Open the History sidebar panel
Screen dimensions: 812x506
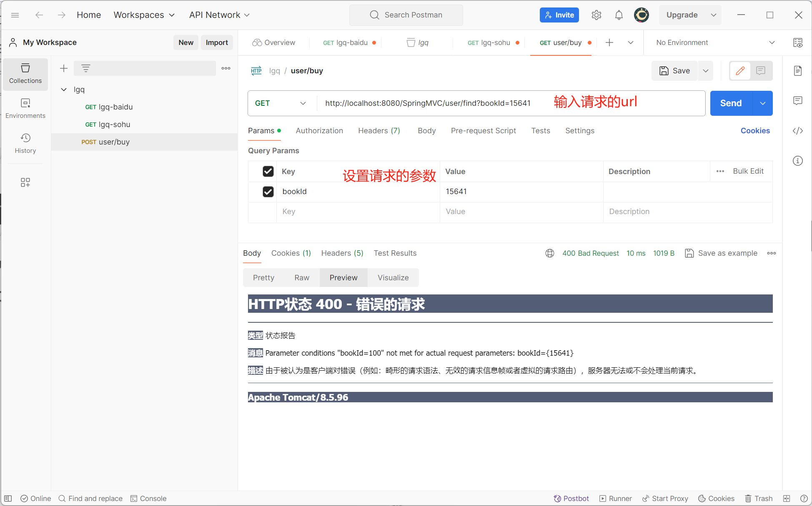click(25, 144)
